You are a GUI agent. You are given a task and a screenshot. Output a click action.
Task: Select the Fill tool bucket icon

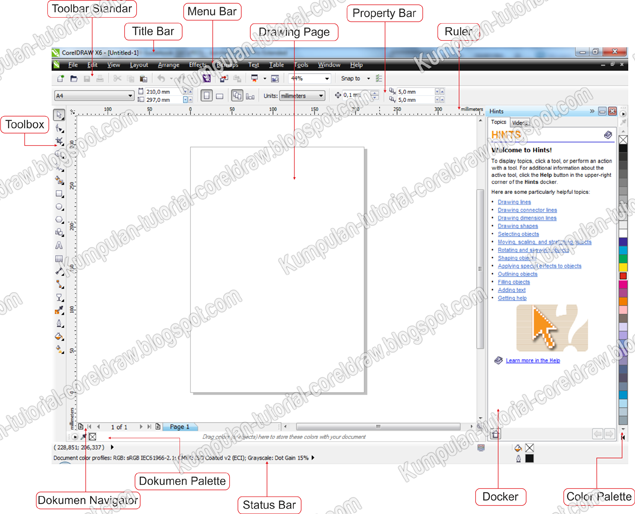coord(59,336)
